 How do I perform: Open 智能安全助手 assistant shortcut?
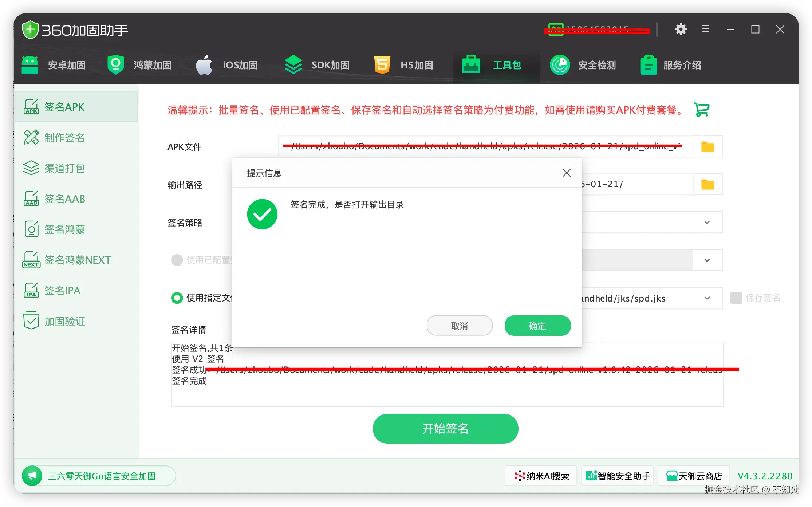pyautogui.click(x=618, y=476)
